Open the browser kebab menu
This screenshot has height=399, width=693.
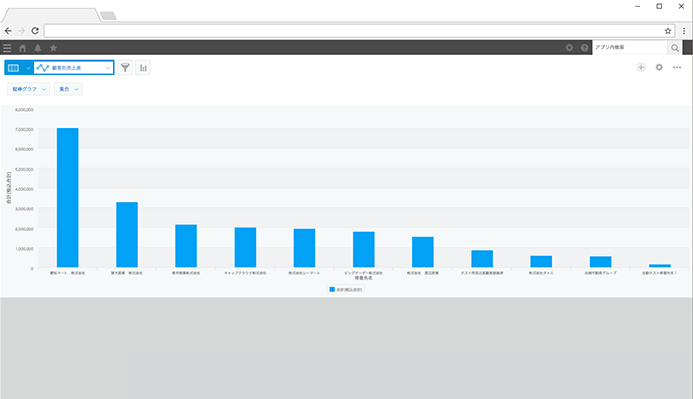[684, 30]
